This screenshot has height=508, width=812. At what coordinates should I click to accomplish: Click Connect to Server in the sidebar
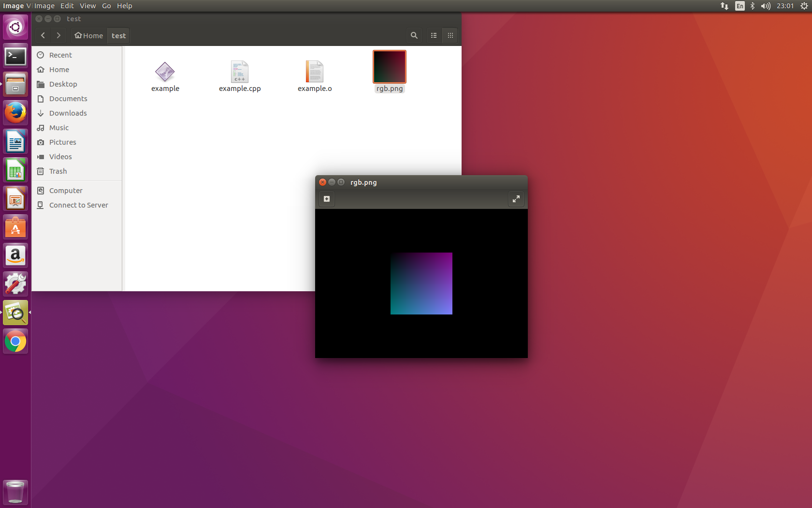coord(78,205)
